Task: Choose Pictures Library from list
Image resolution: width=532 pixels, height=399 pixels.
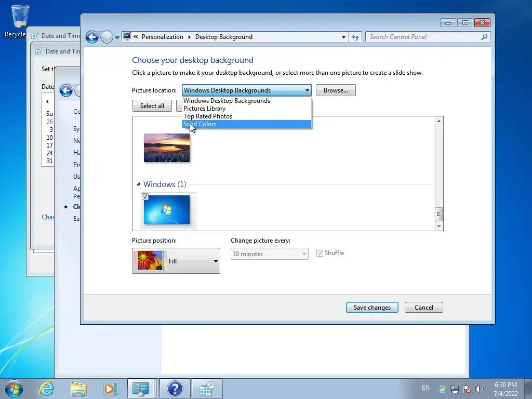Action: pos(247,109)
